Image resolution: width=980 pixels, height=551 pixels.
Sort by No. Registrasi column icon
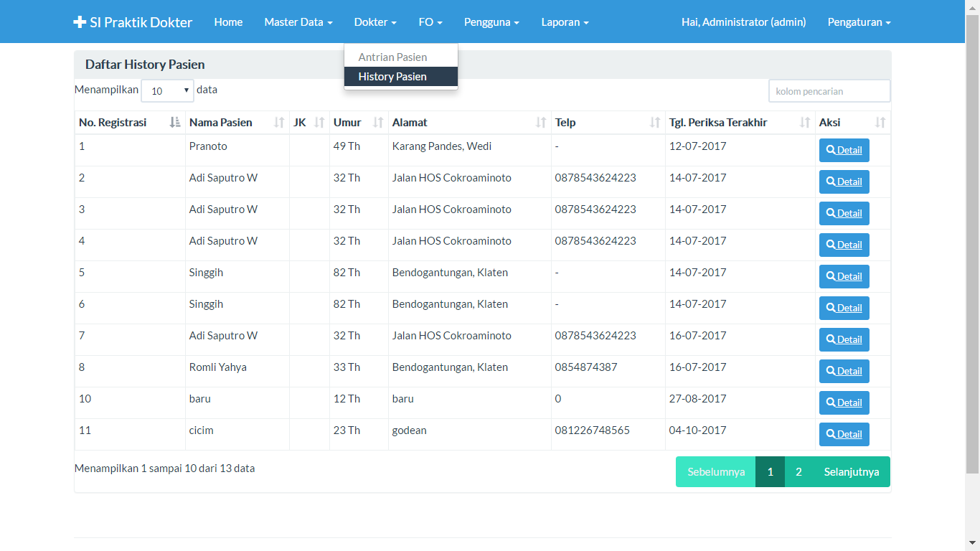pyautogui.click(x=175, y=123)
